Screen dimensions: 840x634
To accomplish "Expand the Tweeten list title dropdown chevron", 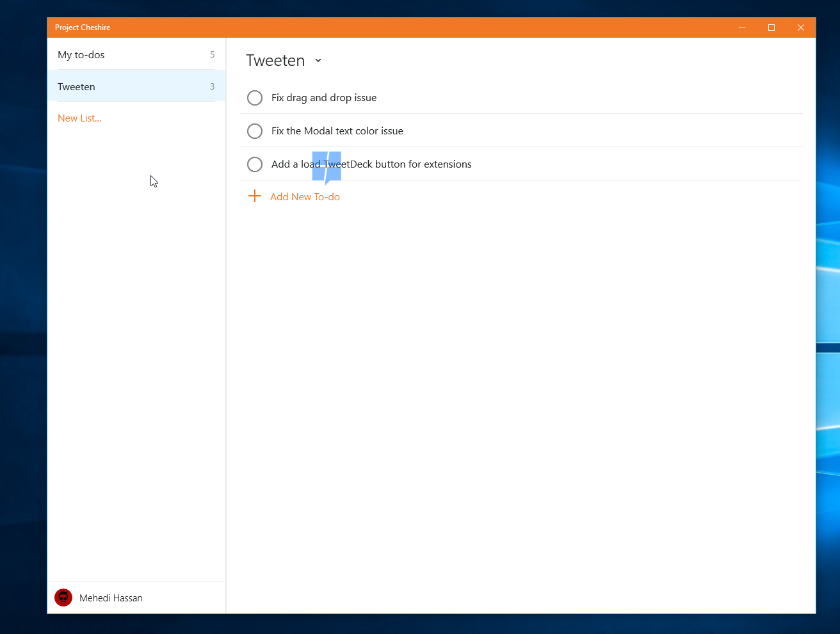I will pos(318,61).
